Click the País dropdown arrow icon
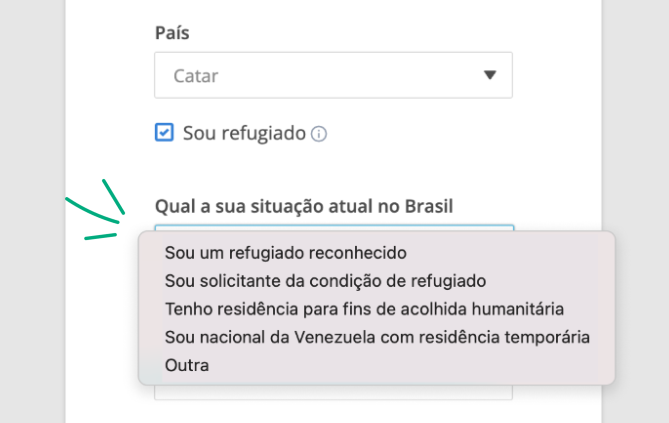Viewport: 669px width, 423px height. pos(490,75)
